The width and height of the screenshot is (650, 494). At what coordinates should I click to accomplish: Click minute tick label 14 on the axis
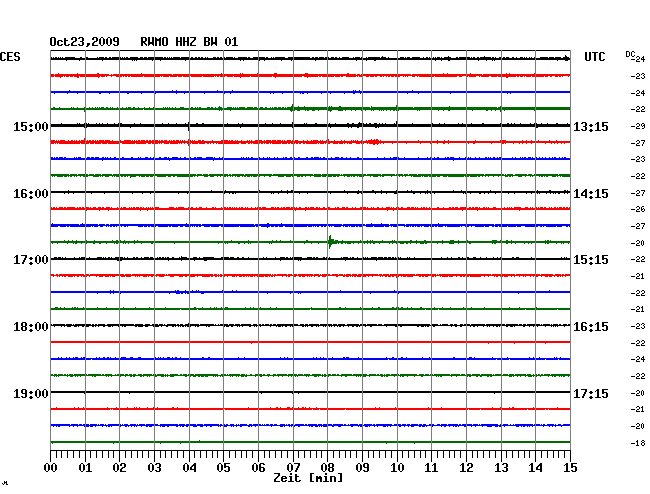[x=536, y=467]
